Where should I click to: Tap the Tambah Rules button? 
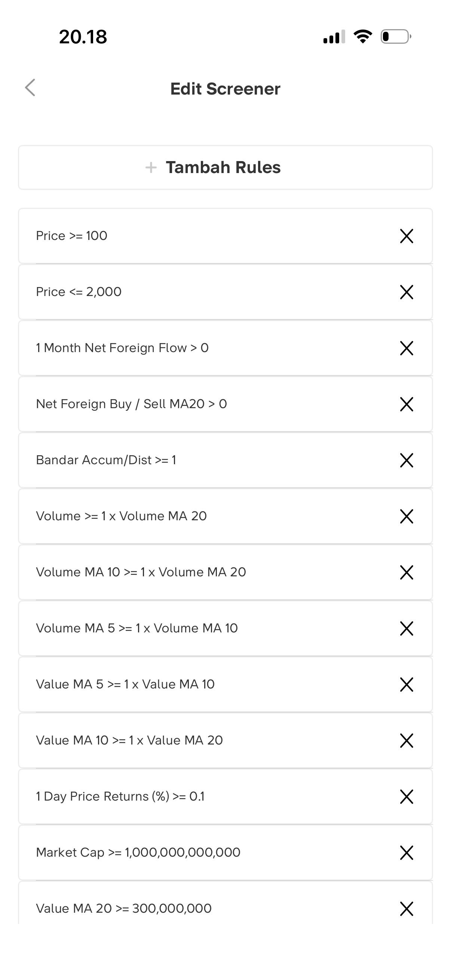coord(225,167)
